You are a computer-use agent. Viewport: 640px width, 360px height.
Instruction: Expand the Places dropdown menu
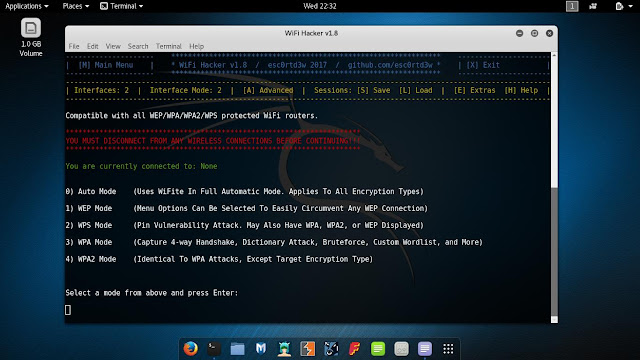click(76, 6)
